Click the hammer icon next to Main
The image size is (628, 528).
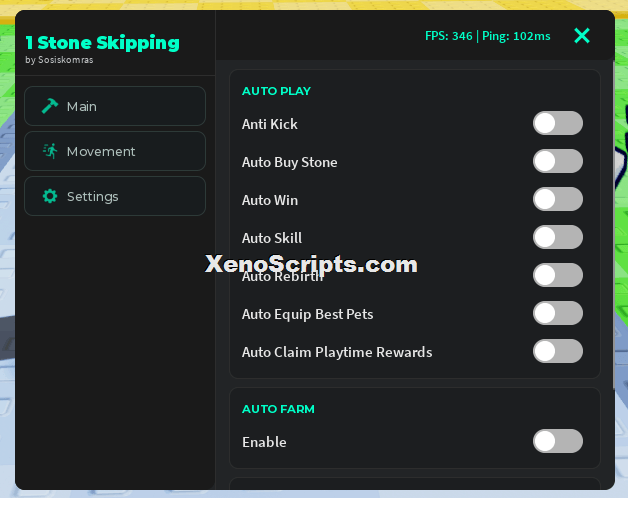[x=50, y=106]
